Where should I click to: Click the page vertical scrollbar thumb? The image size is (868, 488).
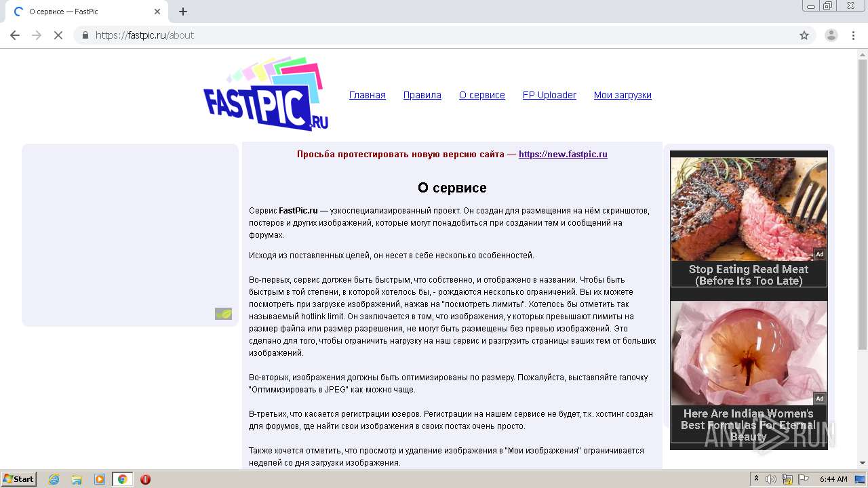[863, 205]
